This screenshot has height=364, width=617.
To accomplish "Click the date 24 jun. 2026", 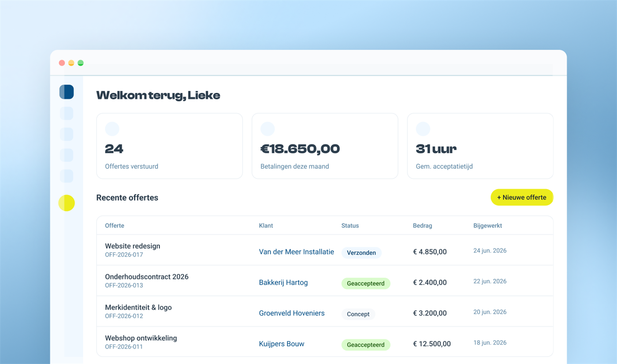I will [x=490, y=251].
